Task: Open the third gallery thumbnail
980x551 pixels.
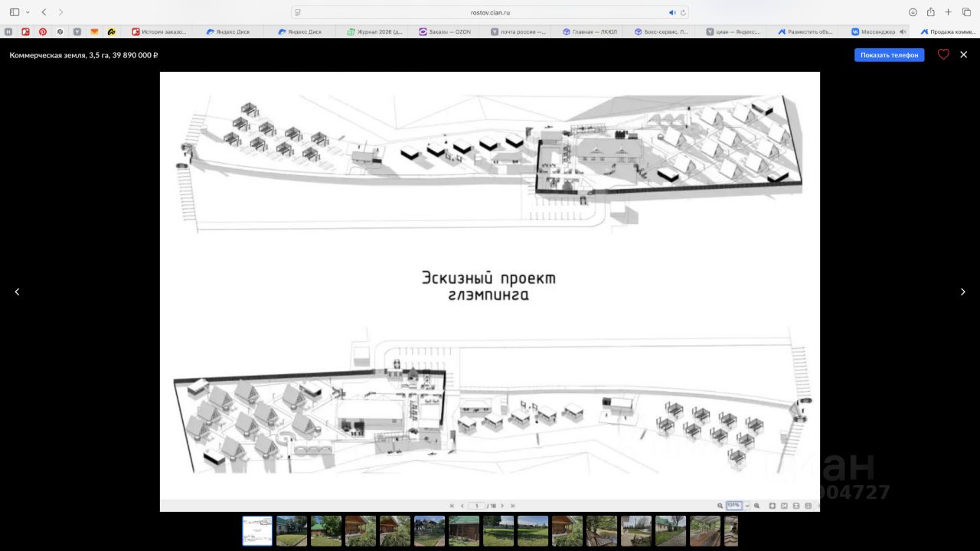Action: pos(326,531)
